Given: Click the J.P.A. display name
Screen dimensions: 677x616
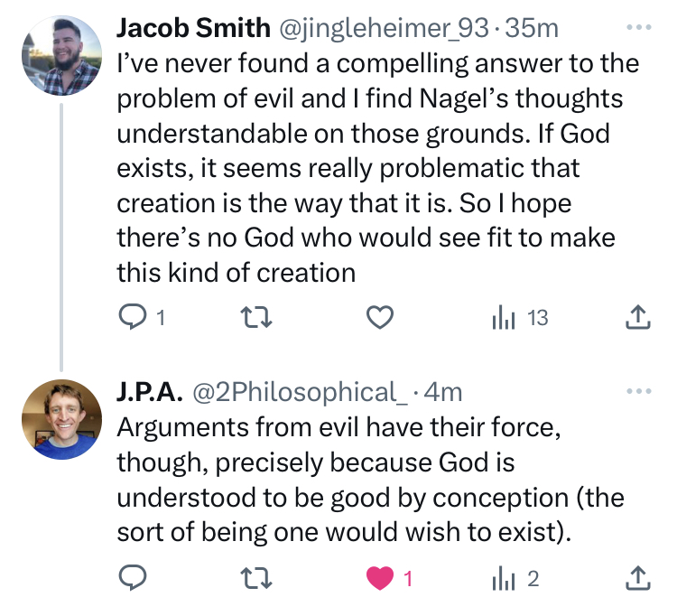Looking at the screenshot, I should 150,392.
